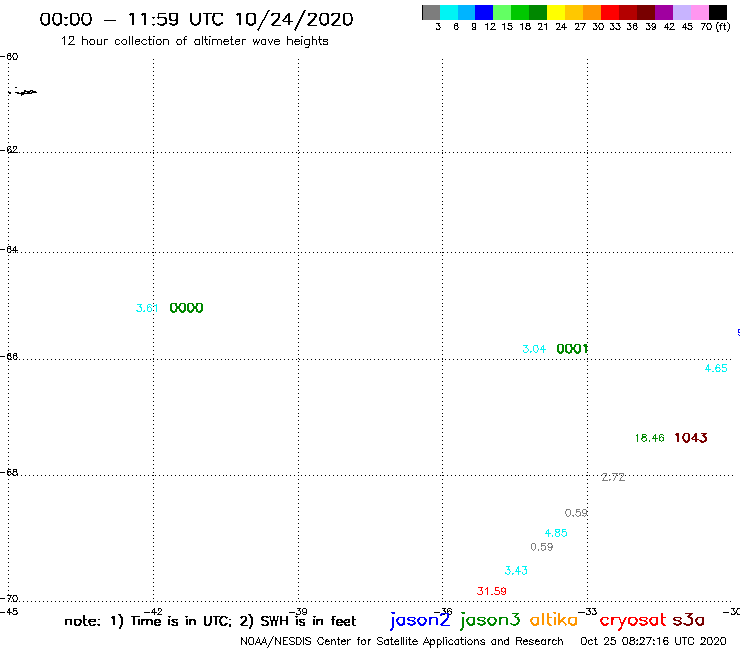Click the dark red s3a satellite label

pyautogui.click(x=689, y=620)
